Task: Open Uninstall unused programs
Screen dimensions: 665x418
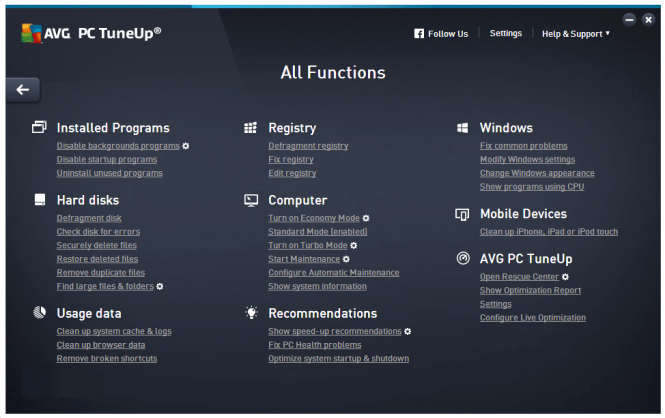Action: click(x=109, y=173)
